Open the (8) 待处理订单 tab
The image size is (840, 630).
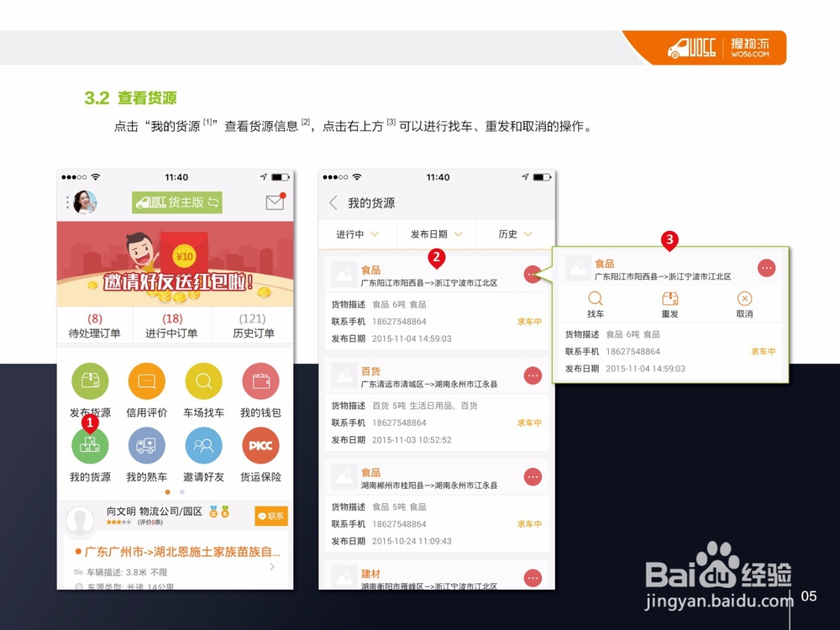tap(94, 326)
